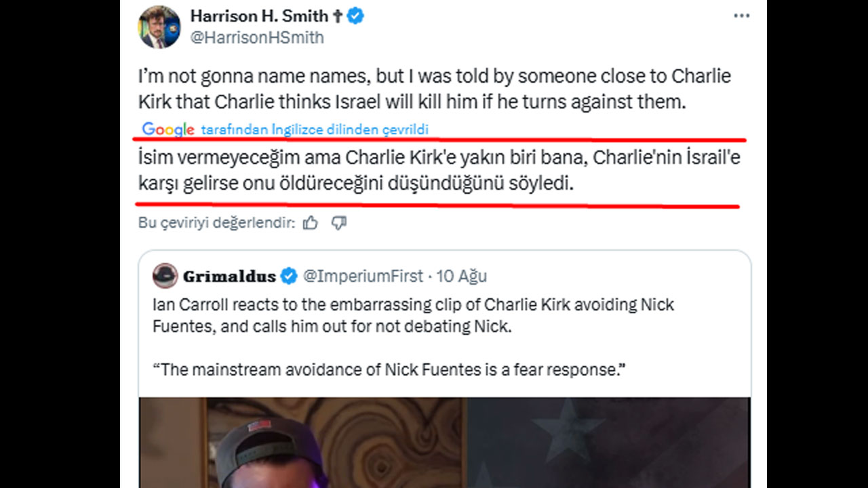Open the @HarrisonHSmith handle

(257, 38)
